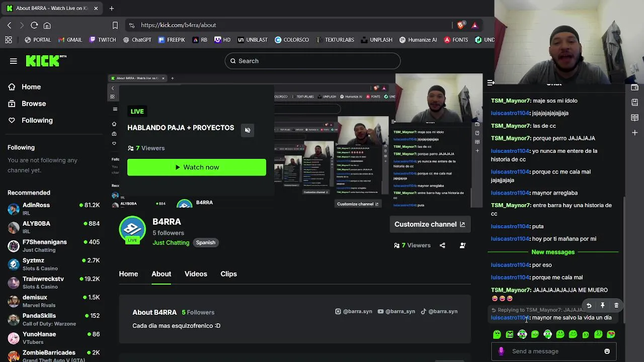644x362 pixels.
Task: Open the FREEPIK bookmark
Action: [x=172, y=40]
